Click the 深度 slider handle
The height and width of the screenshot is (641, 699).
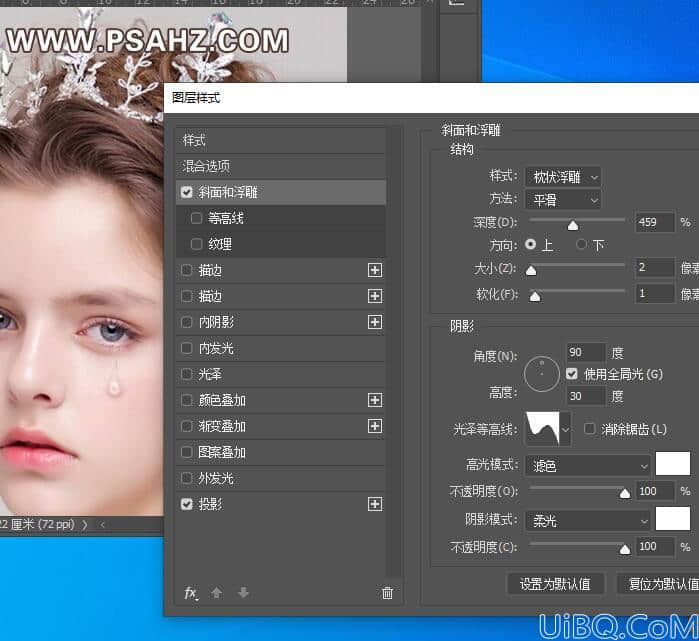[572, 225]
